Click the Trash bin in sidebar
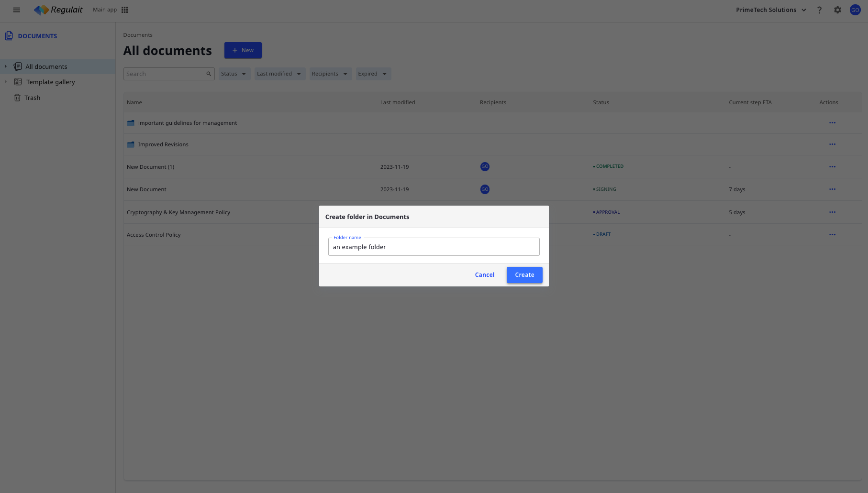This screenshot has height=493, width=868. tap(32, 98)
